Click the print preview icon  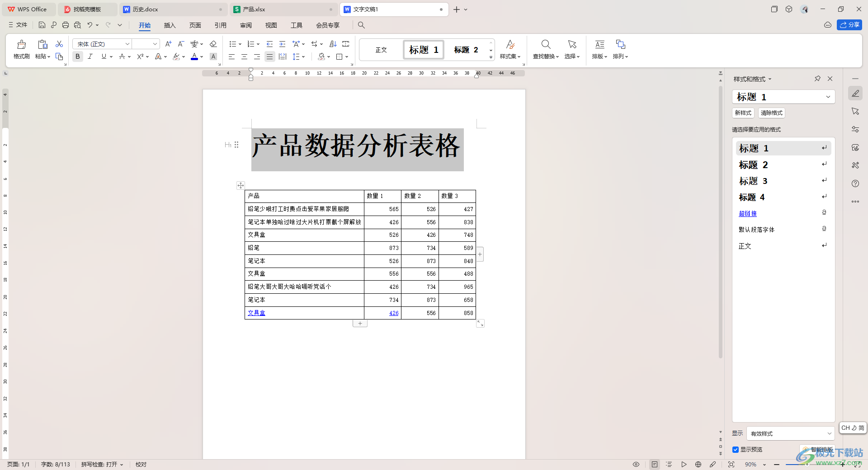(x=77, y=25)
